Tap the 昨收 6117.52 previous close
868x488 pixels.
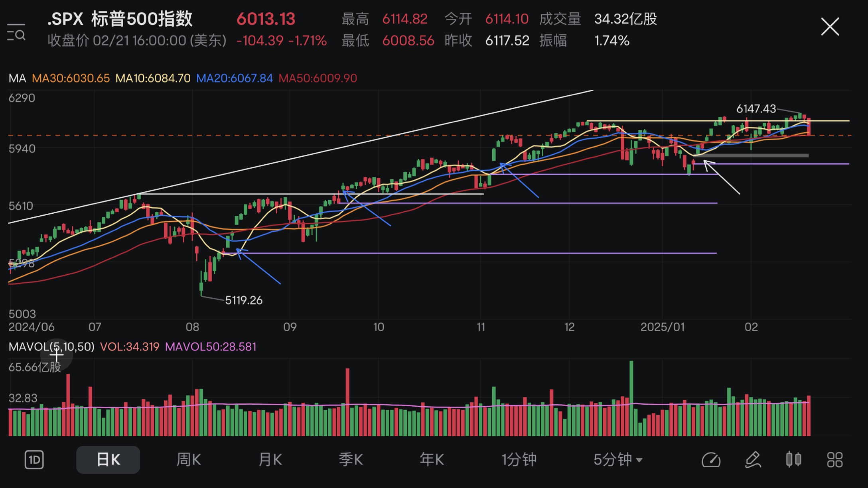[487, 40]
